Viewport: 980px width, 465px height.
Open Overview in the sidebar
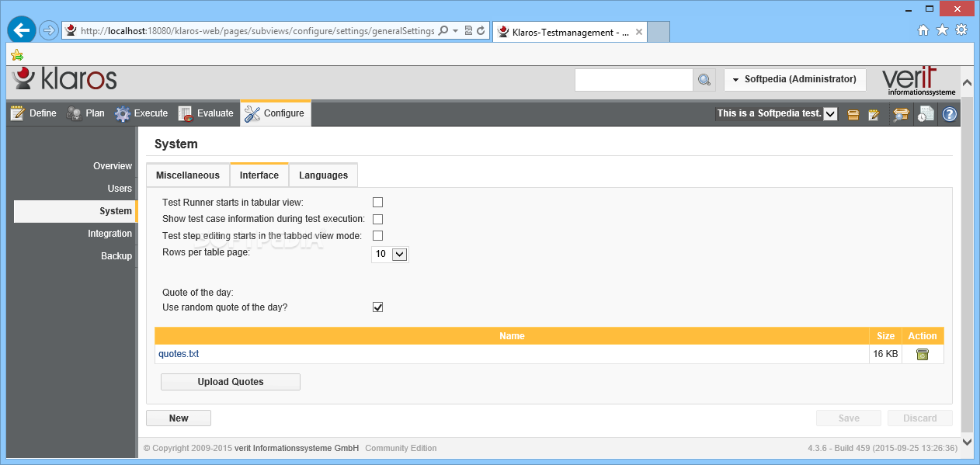pyautogui.click(x=113, y=166)
